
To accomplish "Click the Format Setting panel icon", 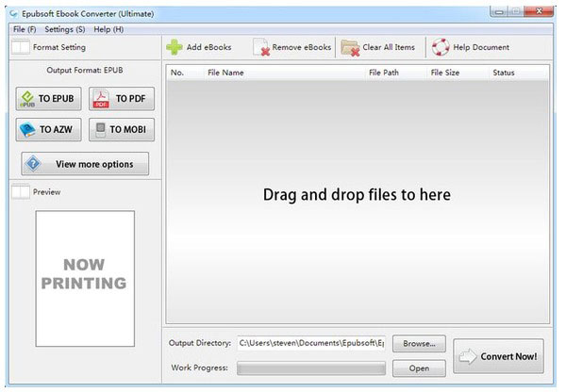I will point(21,47).
